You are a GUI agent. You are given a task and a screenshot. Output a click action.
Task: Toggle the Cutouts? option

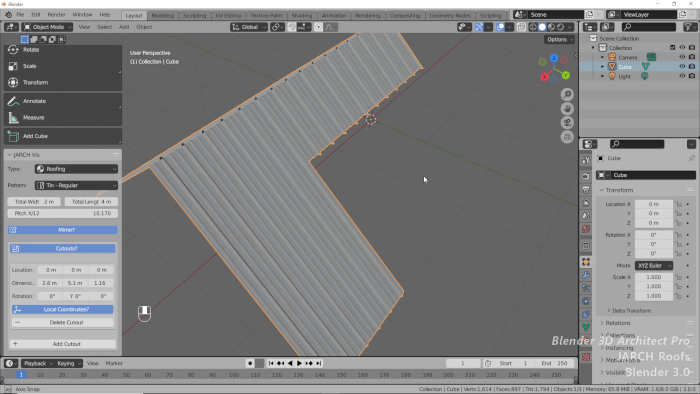[x=62, y=249]
